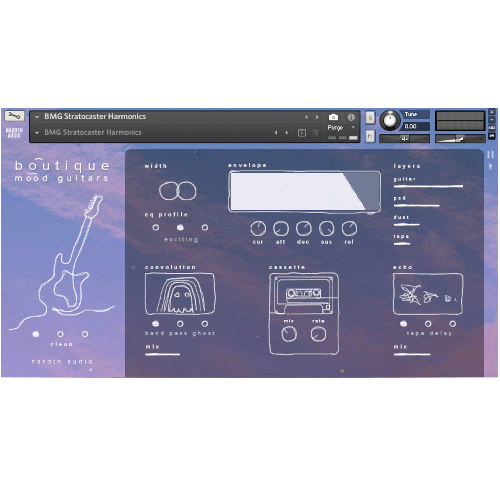Click the width stereo circles control
500x500 pixels.
[177, 191]
